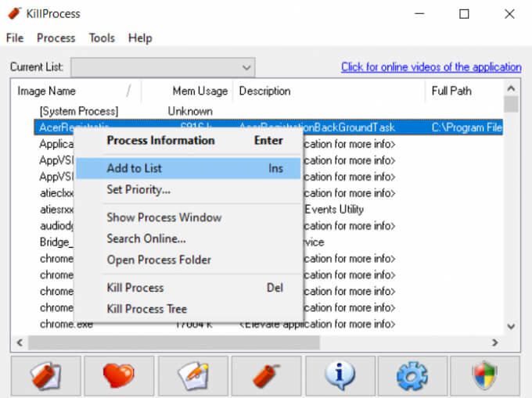The width and height of the screenshot is (532, 398).
Task: Choose Process Information in context menu
Action: pos(189,140)
